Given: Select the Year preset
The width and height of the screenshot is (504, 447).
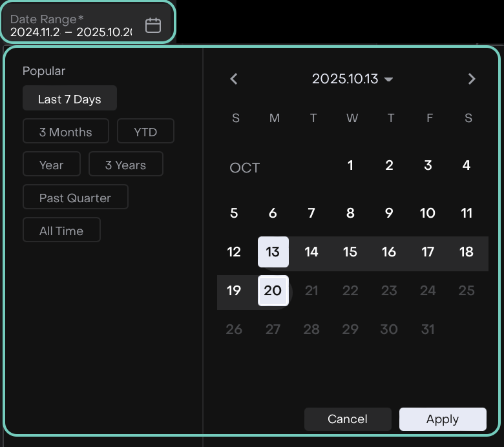Looking at the screenshot, I should coord(52,165).
